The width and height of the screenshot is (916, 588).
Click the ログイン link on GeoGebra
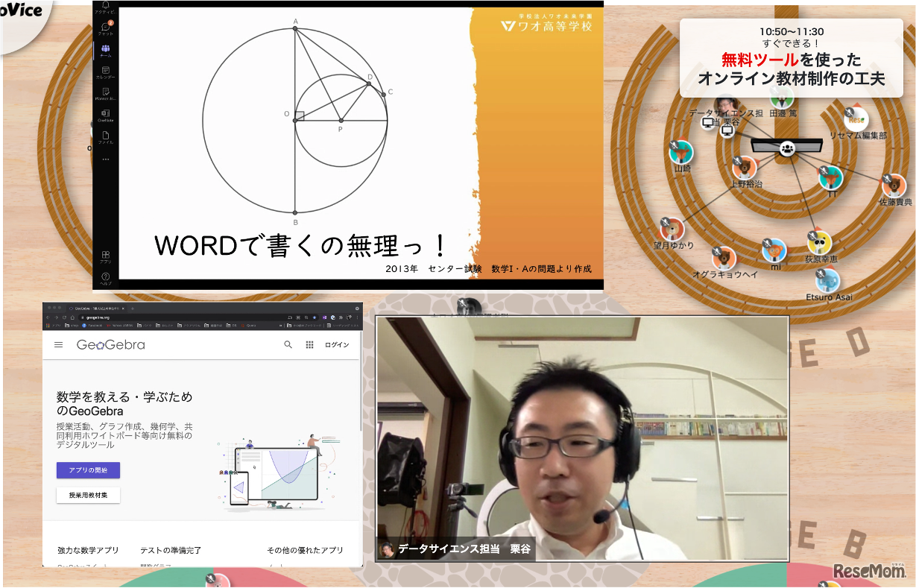[338, 345]
